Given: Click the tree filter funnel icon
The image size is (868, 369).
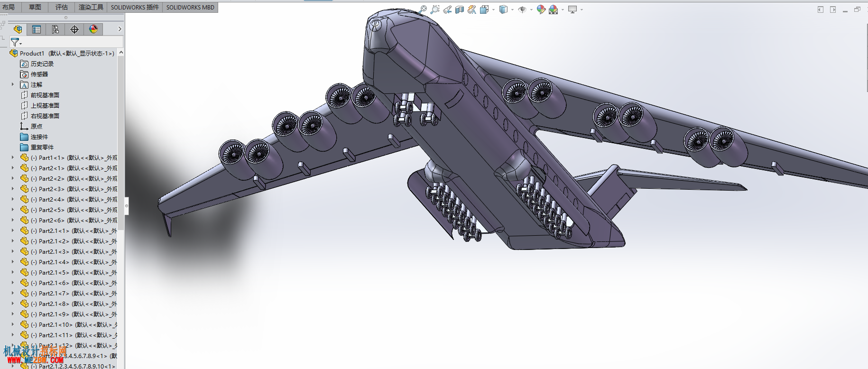Looking at the screenshot, I should 15,42.
